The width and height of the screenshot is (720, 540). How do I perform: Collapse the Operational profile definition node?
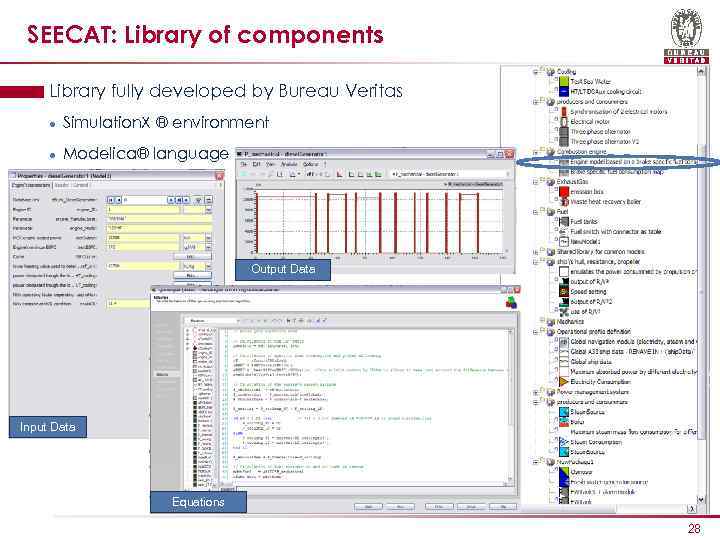click(535, 332)
